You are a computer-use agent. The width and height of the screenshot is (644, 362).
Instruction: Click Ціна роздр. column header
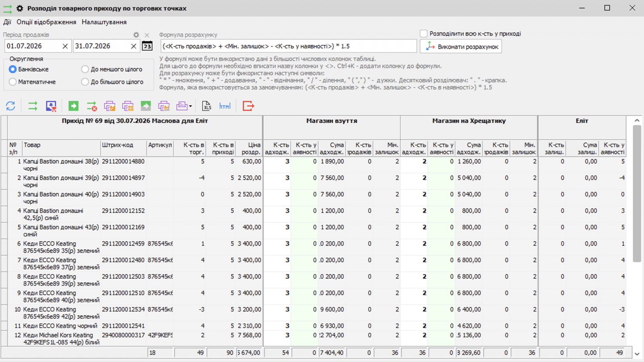point(250,148)
